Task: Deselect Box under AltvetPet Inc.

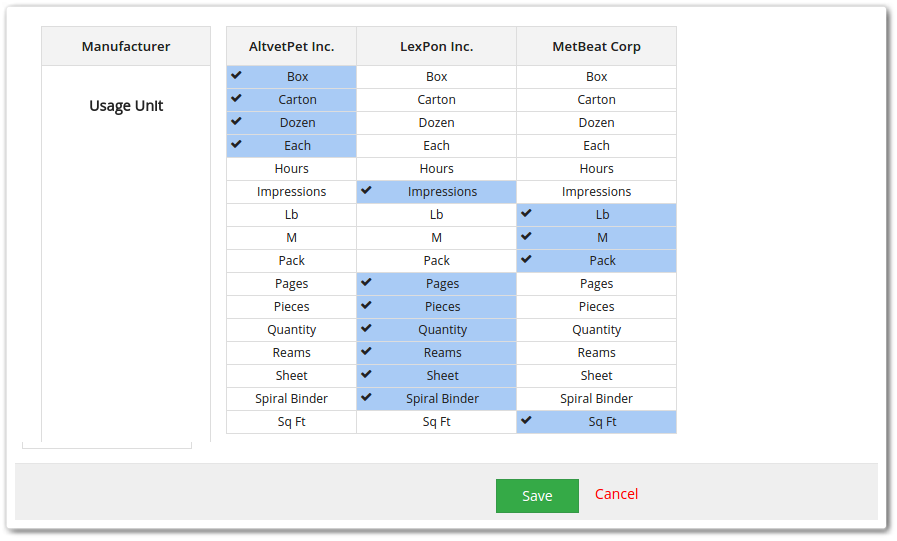Action: tap(291, 77)
